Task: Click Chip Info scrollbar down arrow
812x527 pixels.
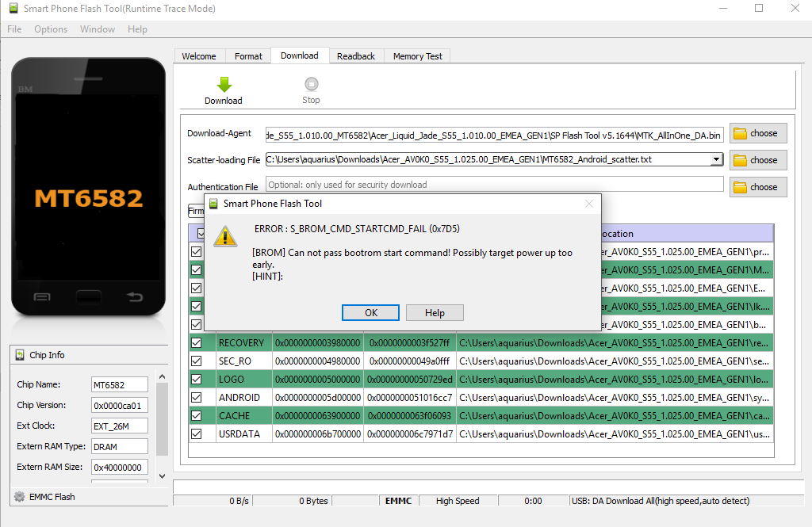Action: click(162, 475)
